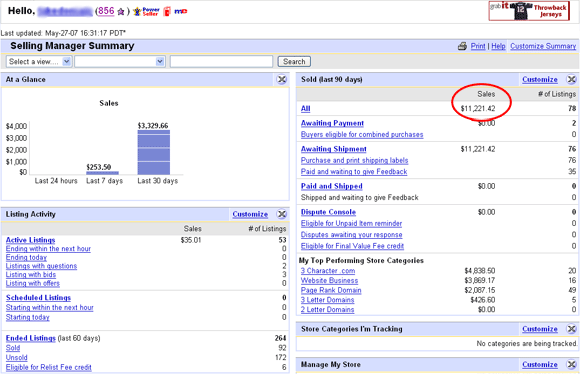Image resolution: width=580 pixels, height=374 pixels.
Task: Click the $4,838.50 category sales value
Action: (480, 271)
